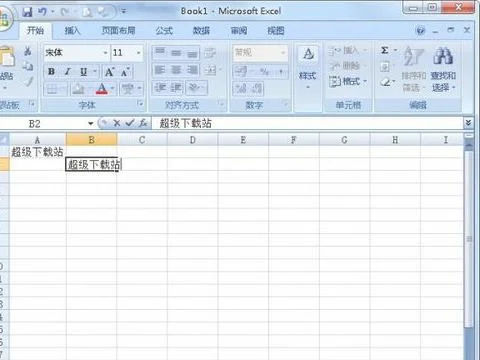Switch to the 视图 View tab
480x360 pixels.
[x=276, y=31]
